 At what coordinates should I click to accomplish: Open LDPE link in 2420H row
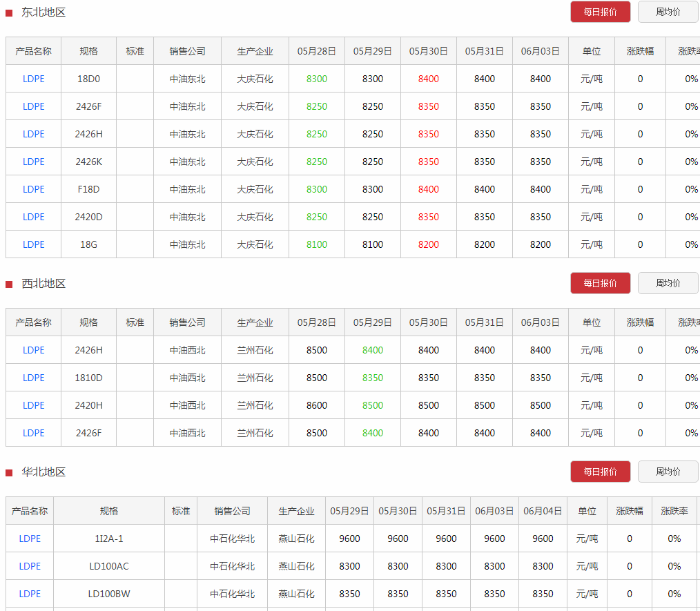tap(34, 406)
